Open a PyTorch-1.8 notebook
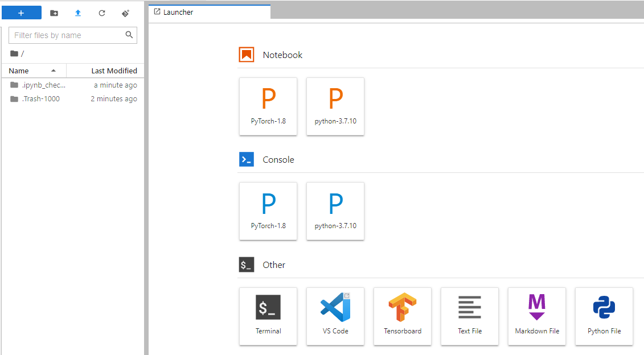The height and width of the screenshot is (355, 644). click(268, 106)
